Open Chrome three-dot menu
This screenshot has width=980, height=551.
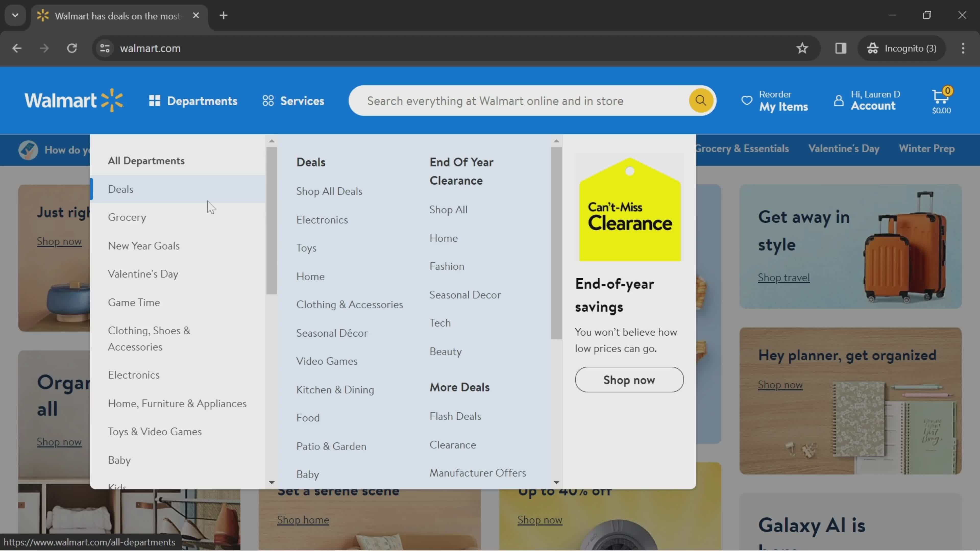[963, 48]
